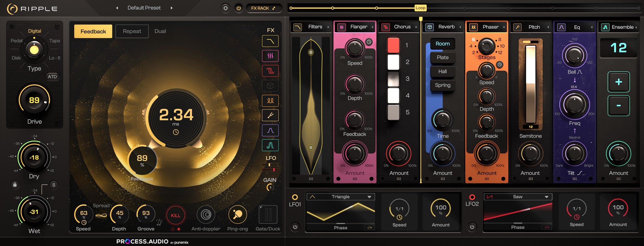Select Spring reverb mode
The width and height of the screenshot is (644, 246).
point(442,85)
